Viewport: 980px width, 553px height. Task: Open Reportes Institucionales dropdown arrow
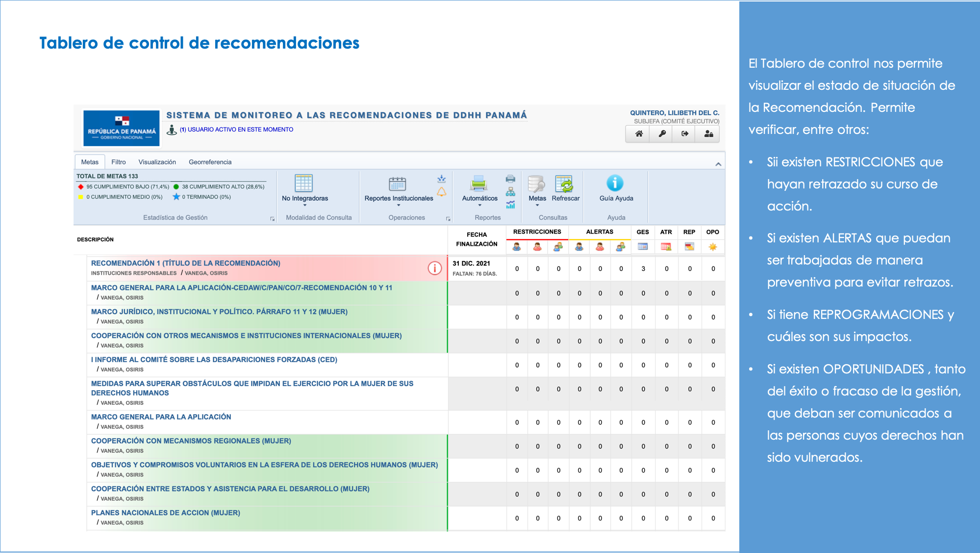coord(399,206)
